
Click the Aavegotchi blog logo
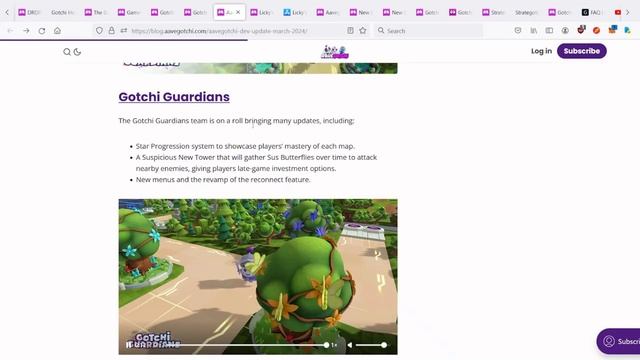[335, 52]
